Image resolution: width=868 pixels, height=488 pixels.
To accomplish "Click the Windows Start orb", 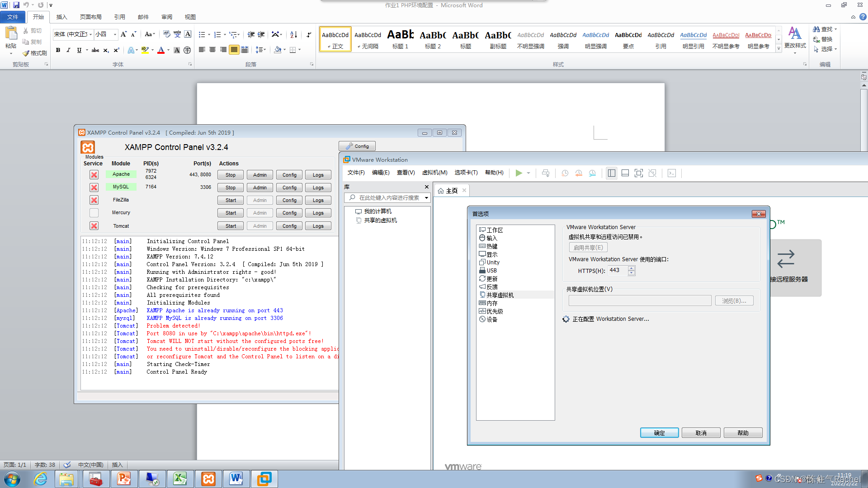I will click(x=12, y=479).
